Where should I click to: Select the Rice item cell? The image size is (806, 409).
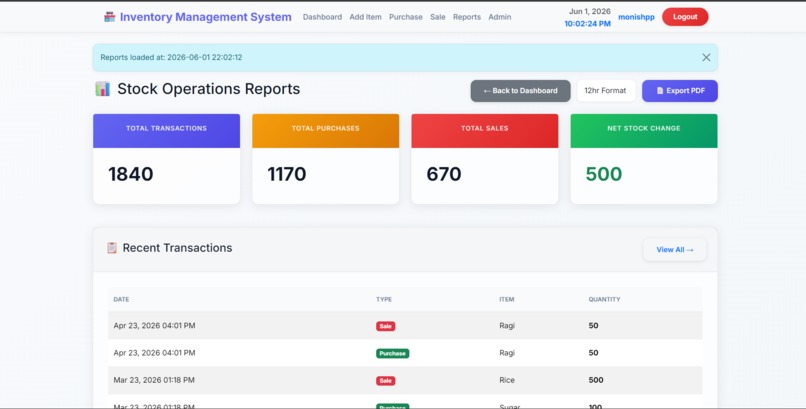pos(507,380)
